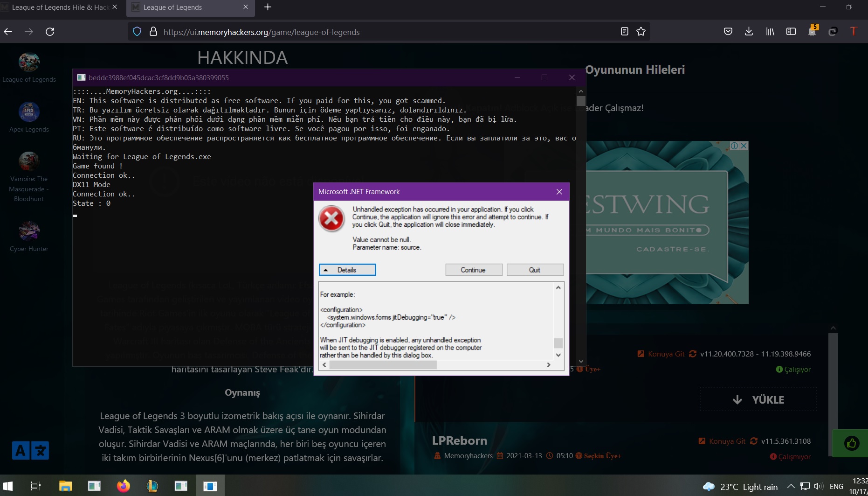Select League of Legends in the game sidebar
The image size is (868, 496).
click(29, 68)
